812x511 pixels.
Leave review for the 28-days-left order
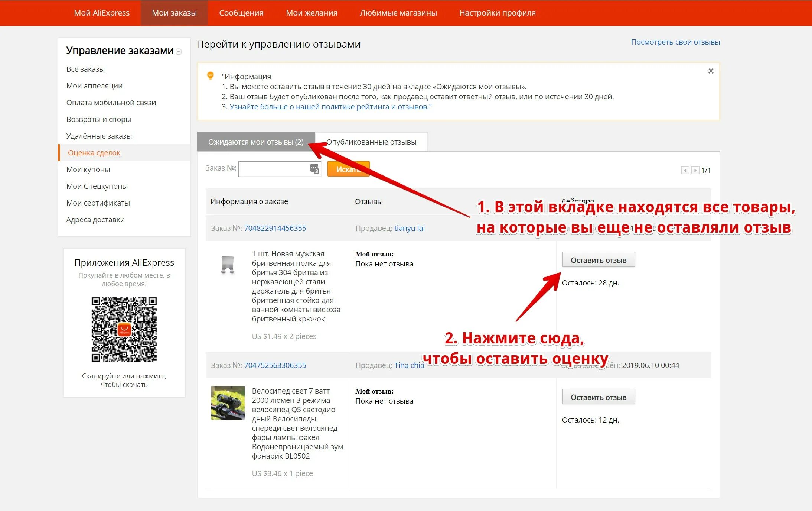[598, 260]
